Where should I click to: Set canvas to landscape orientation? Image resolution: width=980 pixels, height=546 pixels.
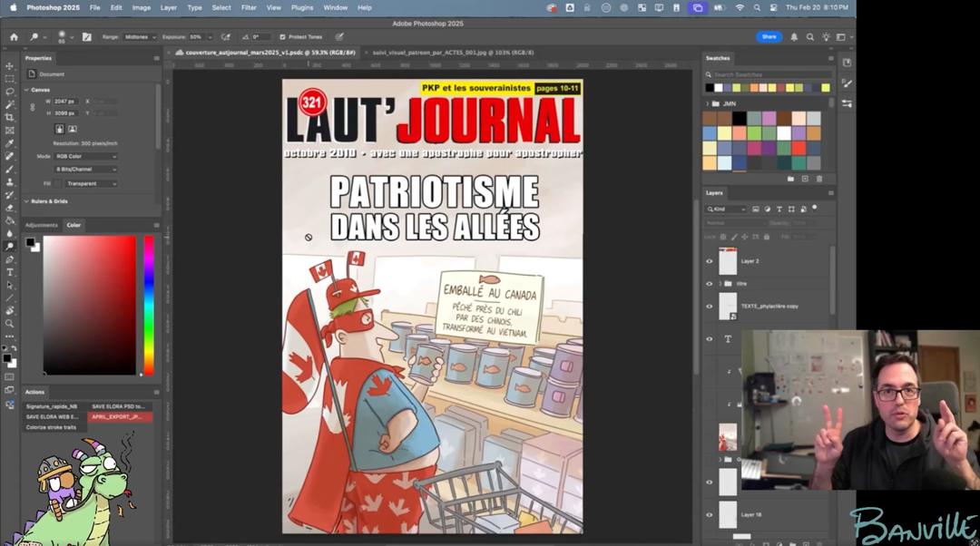73,129
